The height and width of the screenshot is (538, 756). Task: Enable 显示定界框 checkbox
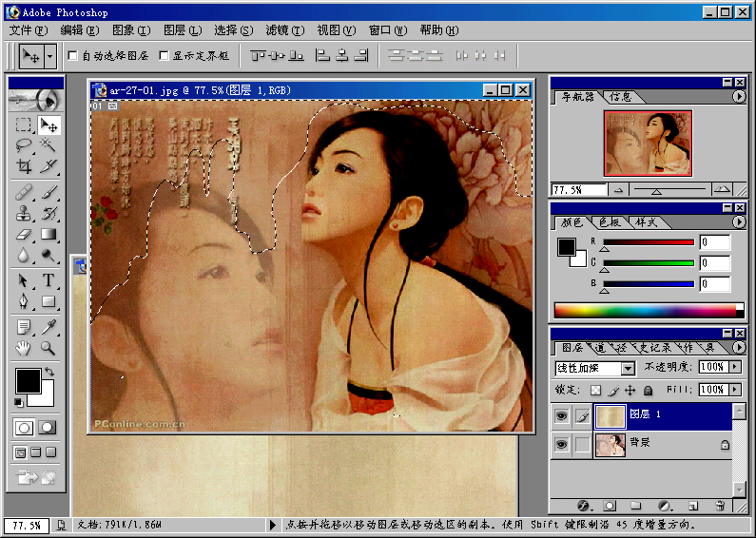164,55
